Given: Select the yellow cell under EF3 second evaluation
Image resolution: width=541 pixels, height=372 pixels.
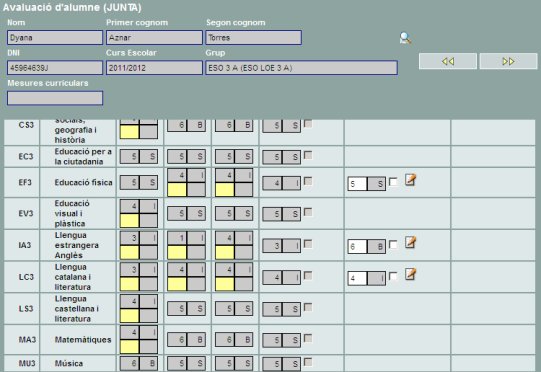Looking at the screenshot, I should coord(177,190).
